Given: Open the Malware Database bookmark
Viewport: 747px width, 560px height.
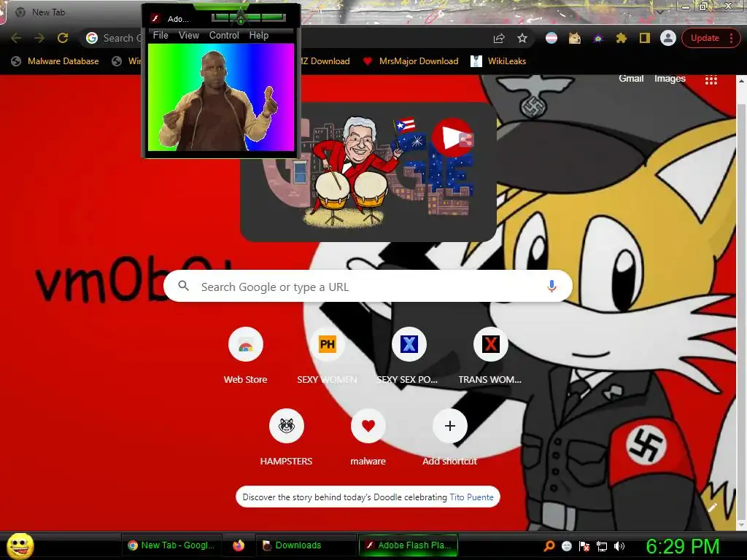Looking at the screenshot, I should (55, 61).
